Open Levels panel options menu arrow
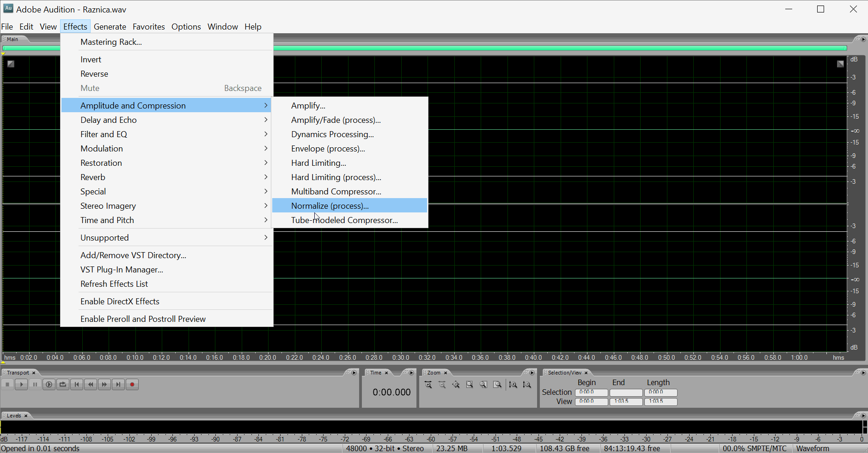This screenshot has height=453, width=868. tap(863, 416)
